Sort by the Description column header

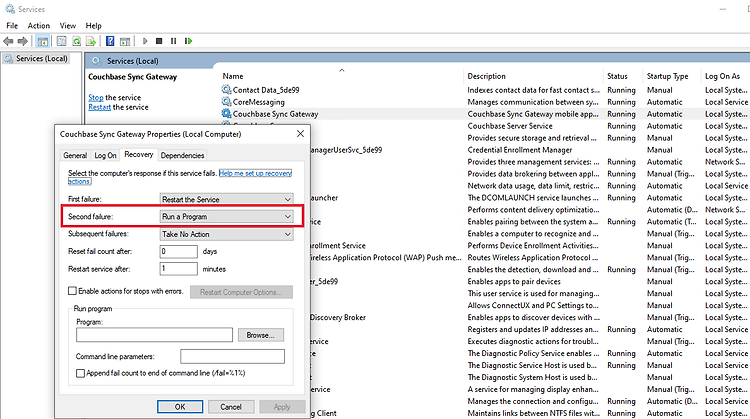point(486,76)
